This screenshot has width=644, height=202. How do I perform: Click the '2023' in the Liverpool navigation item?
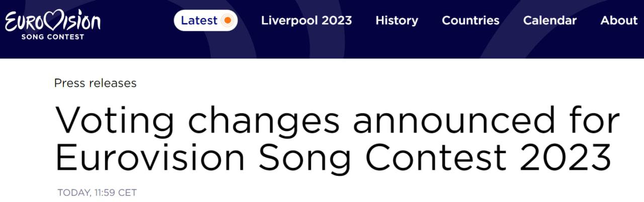pyautogui.click(x=336, y=21)
